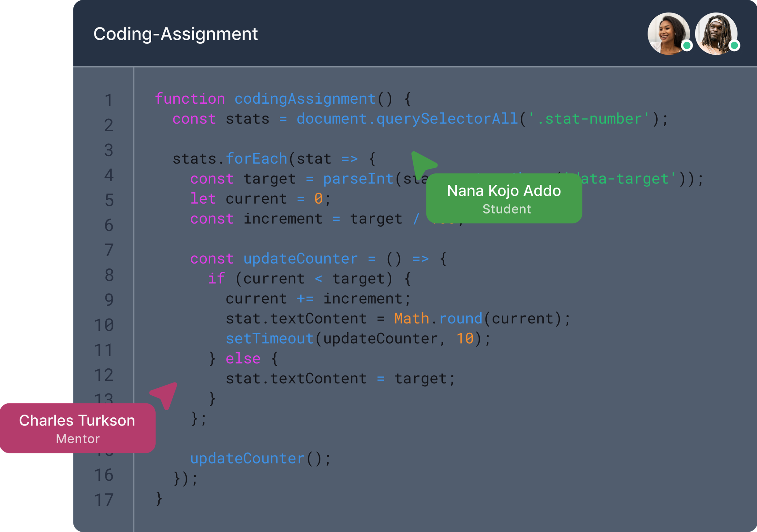Click line number 1 in the gutter

point(109,100)
